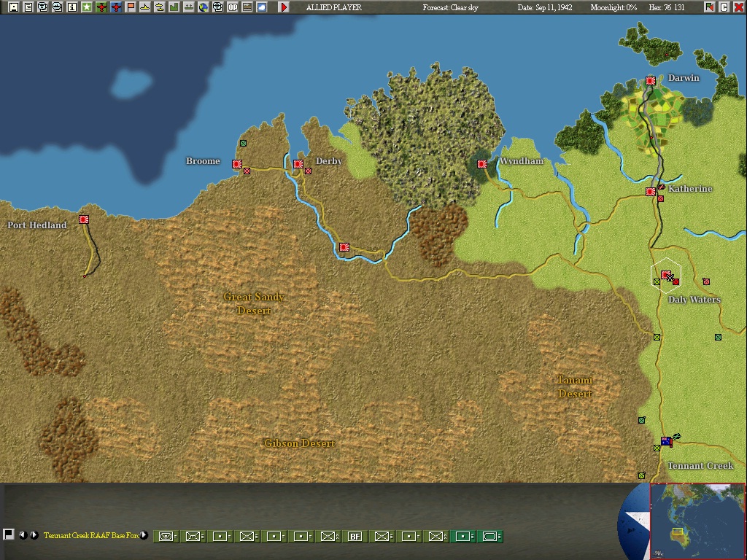
Task: Click the red plane on green background icon
Action: coord(101,7)
